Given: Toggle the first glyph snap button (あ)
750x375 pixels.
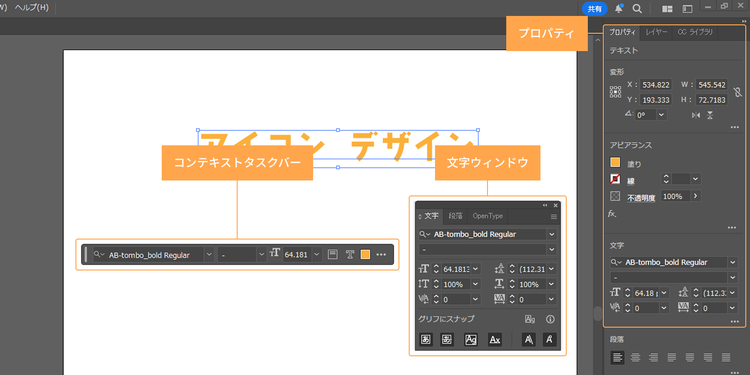Looking at the screenshot, I should click(x=426, y=340).
